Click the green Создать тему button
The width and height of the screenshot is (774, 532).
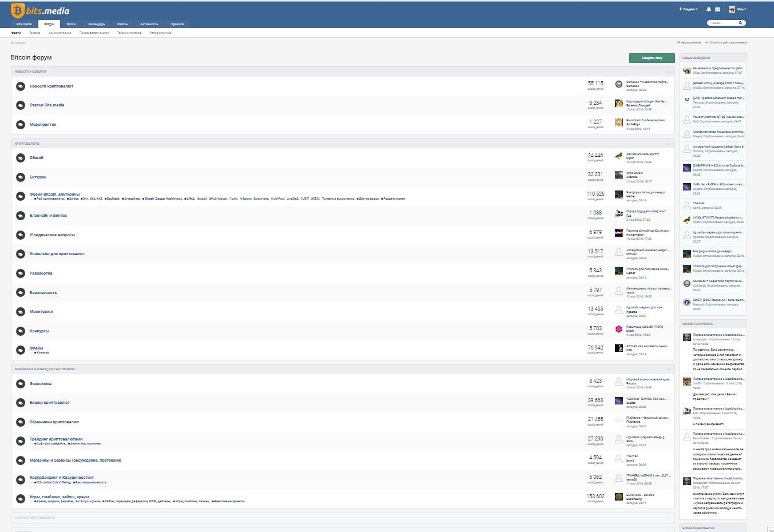coord(651,58)
